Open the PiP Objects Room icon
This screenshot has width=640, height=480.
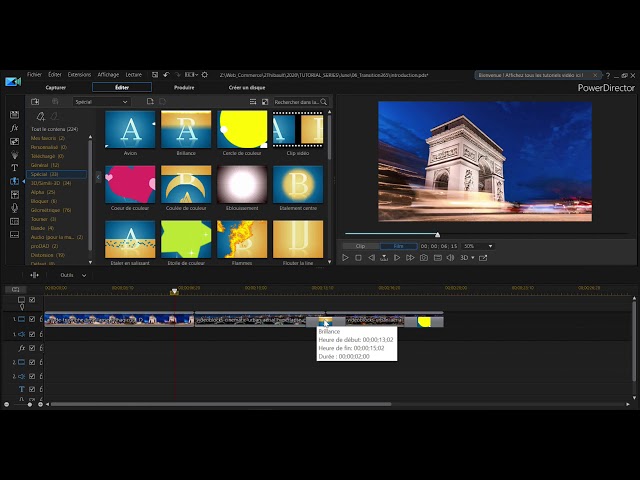tap(14, 141)
